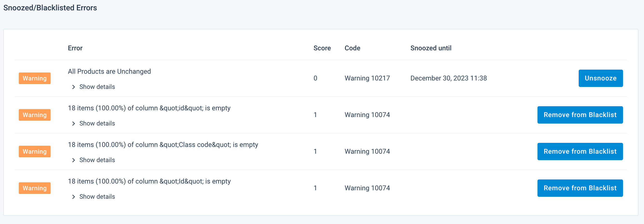Click the Snoozed until column header
Viewport: 644px width, 224px height.
coord(430,48)
